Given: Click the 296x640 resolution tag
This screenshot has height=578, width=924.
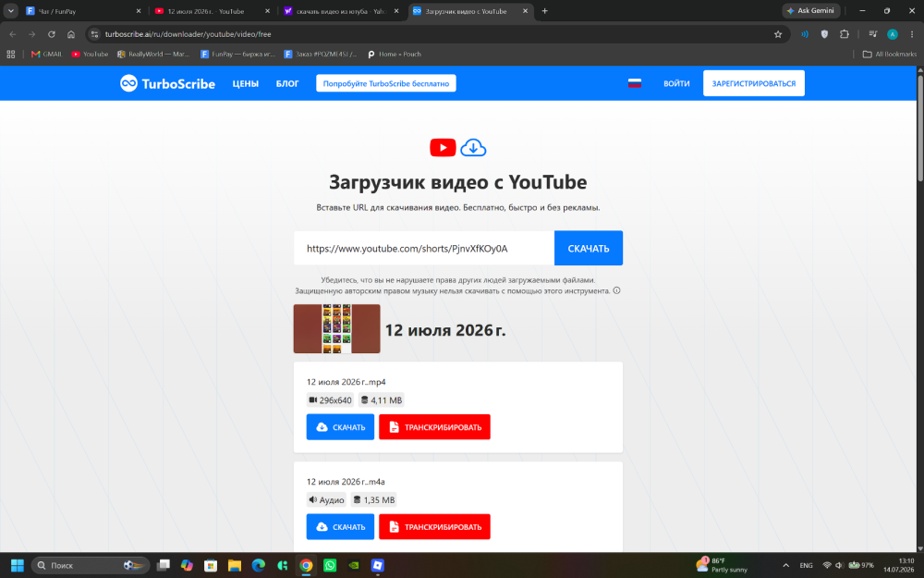Looking at the screenshot, I should pyautogui.click(x=330, y=400).
